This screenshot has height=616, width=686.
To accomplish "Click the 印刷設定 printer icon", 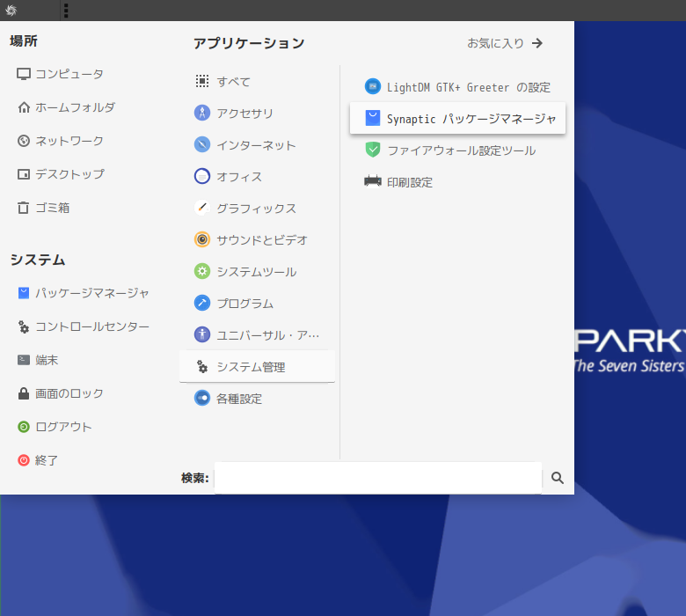I will click(x=373, y=180).
